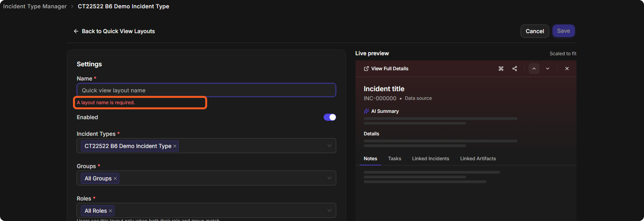Screen dimensions: 644x221
Task: Expand the Groups dropdown arrow
Action: (x=329, y=178)
